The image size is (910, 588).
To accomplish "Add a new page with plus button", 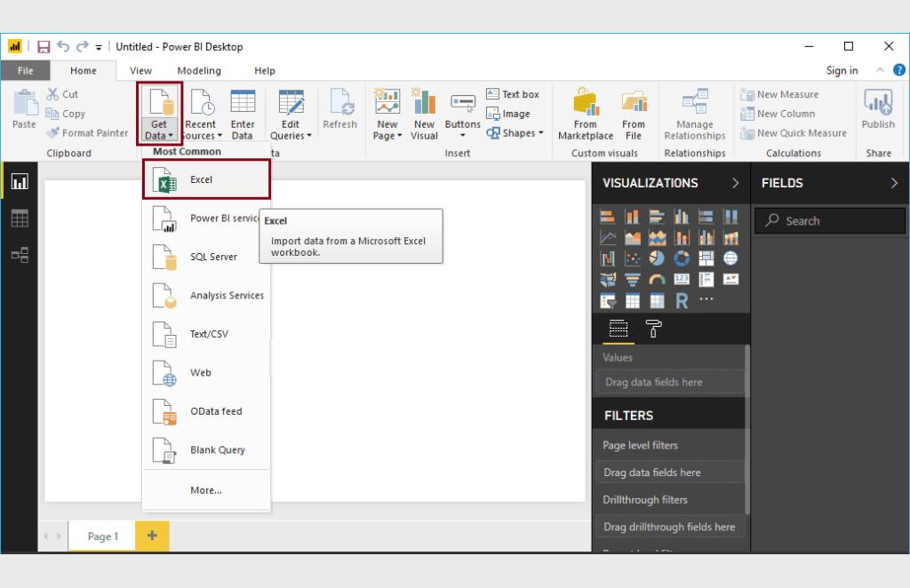I will click(152, 536).
